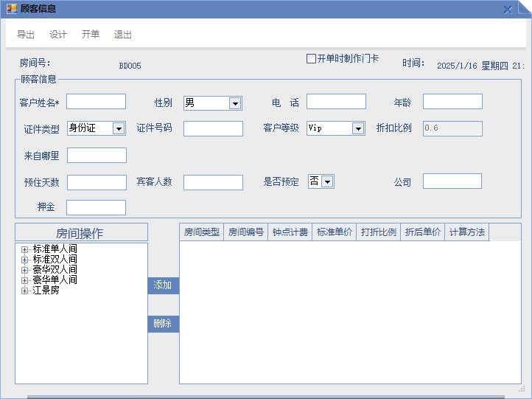
Task: Click the 退出 menu item
Action: pyautogui.click(x=123, y=35)
